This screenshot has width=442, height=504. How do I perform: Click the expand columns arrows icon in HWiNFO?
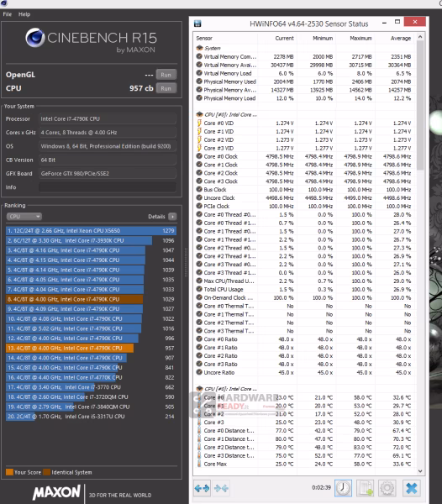coord(203,488)
